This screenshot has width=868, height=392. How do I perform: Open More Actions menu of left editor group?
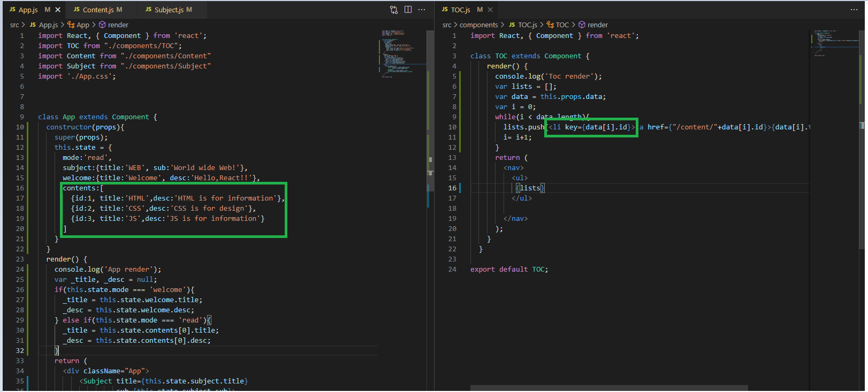click(x=422, y=10)
